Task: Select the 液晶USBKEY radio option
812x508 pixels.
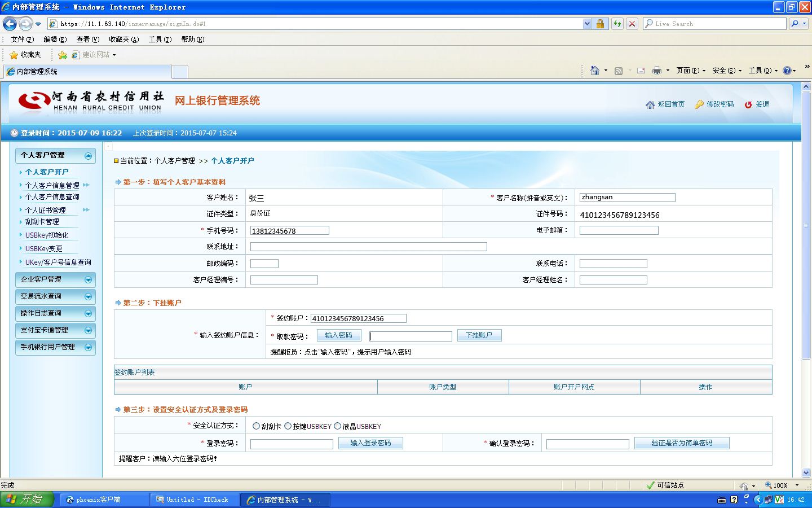Action: [338, 426]
